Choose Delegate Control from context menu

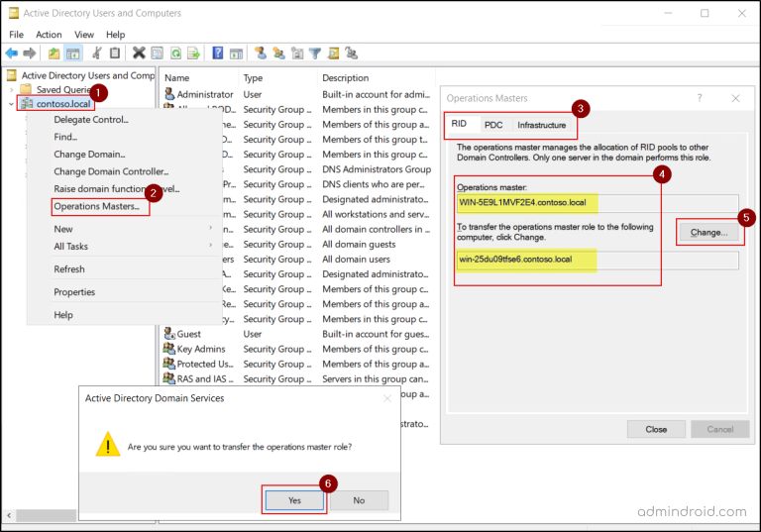pyautogui.click(x=91, y=120)
